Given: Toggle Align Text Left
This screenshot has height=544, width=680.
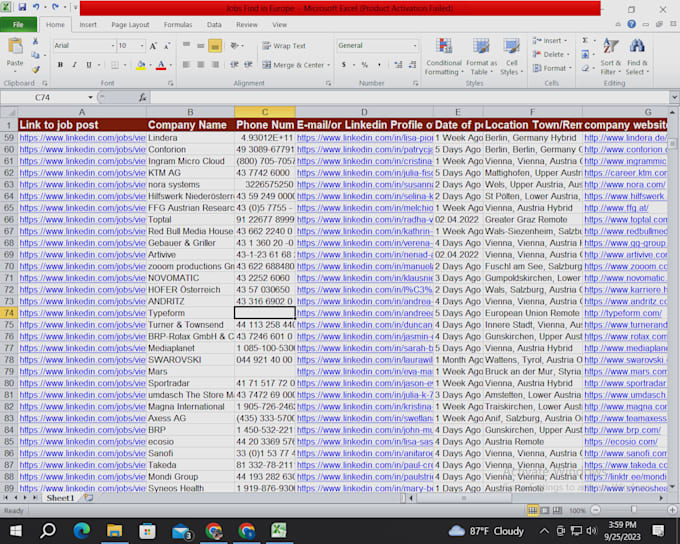Looking at the screenshot, I should coord(186,65).
